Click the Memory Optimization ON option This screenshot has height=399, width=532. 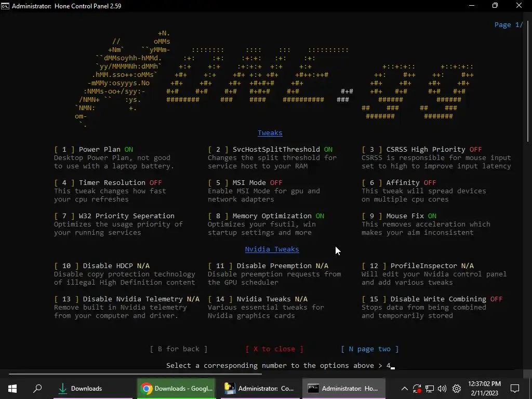266,216
